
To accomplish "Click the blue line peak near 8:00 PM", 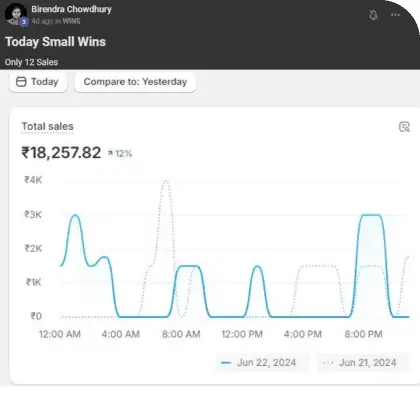I will [x=371, y=215].
